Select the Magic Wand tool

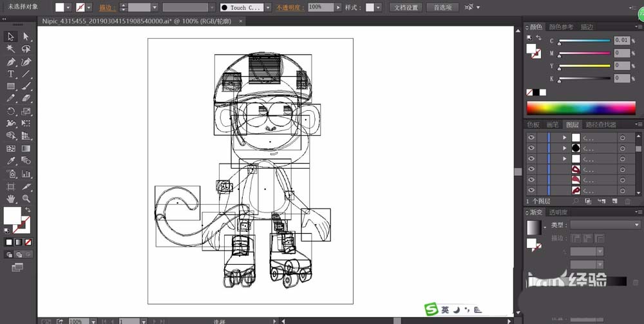[11, 49]
